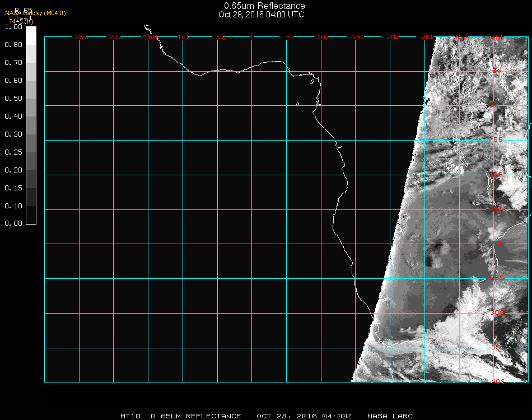532x420 pixels.
Task: Click the 35E longitude label
Action: tap(498, 38)
